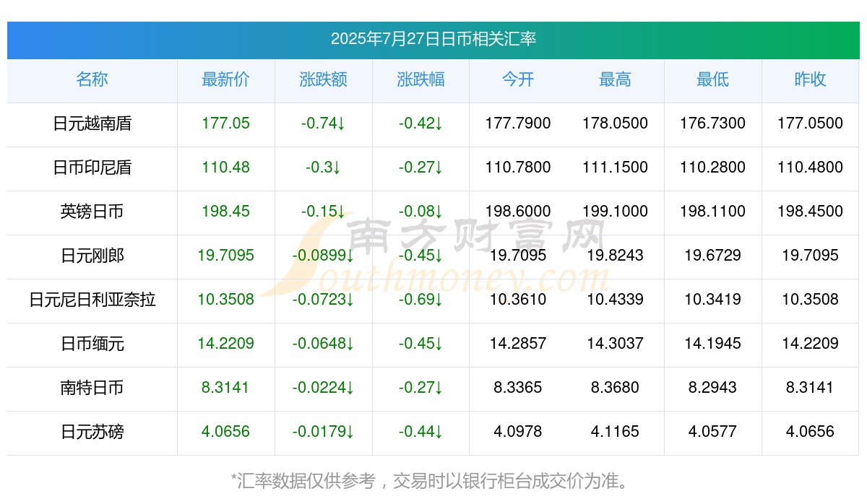Click opening value 10.3610
Image resolution: width=867 pixels, height=504 pixels.
pos(518,300)
